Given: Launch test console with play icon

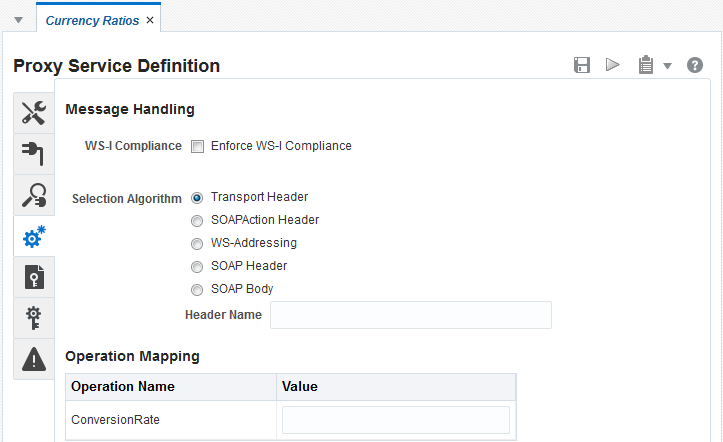Looking at the screenshot, I should click(612, 65).
